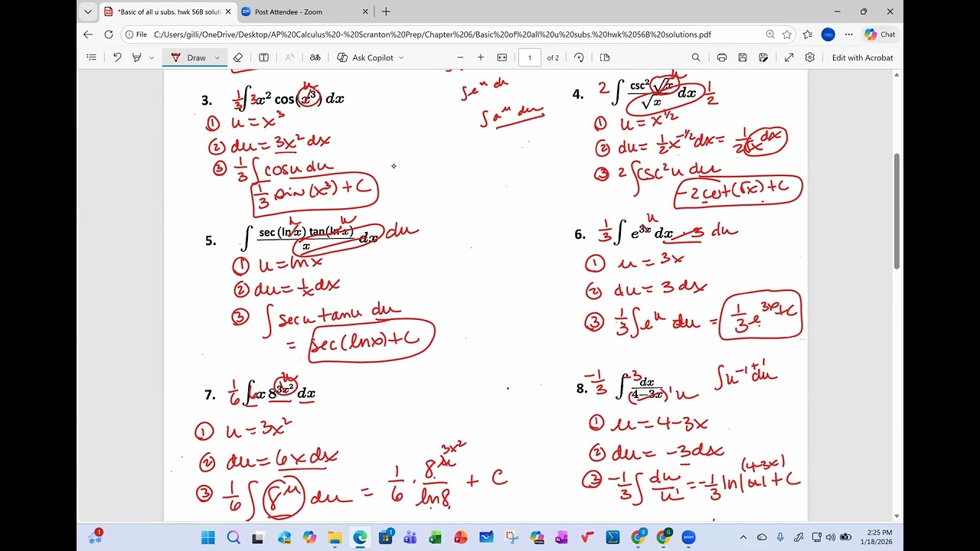Zoom out using the minus button
980x551 pixels.
coord(460,57)
